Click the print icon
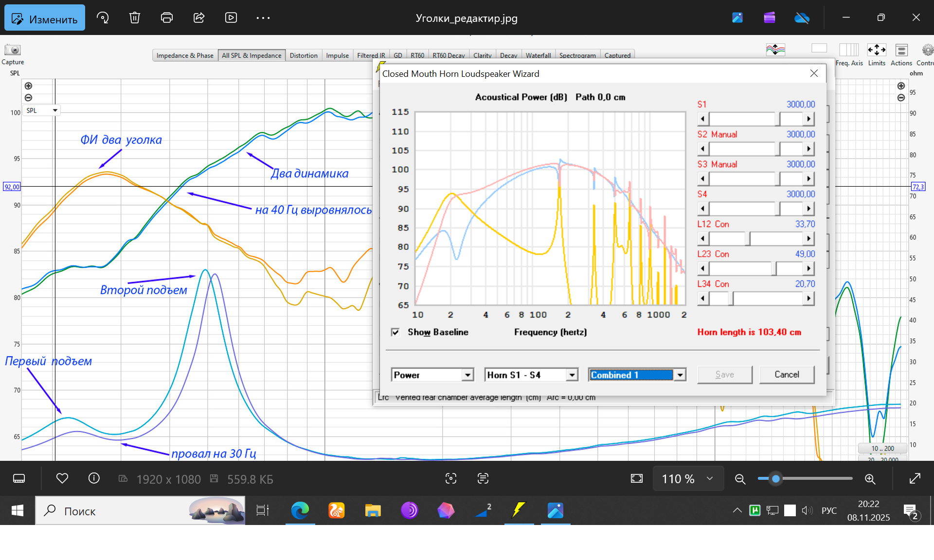This screenshot has width=934, height=560. click(x=167, y=18)
